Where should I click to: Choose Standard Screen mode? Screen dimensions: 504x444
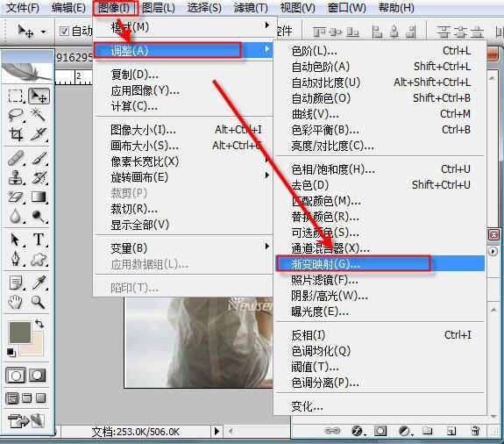pos(12,398)
